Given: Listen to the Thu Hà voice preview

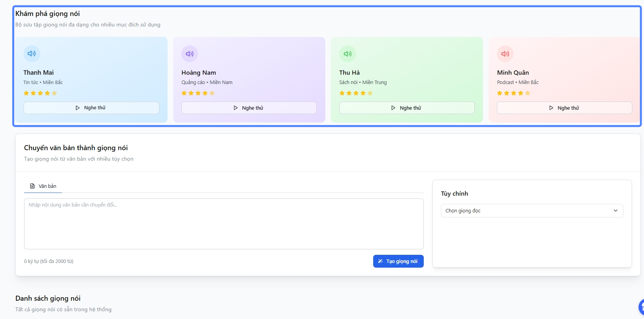Looking at the screenshot, I should click(407, 108).
